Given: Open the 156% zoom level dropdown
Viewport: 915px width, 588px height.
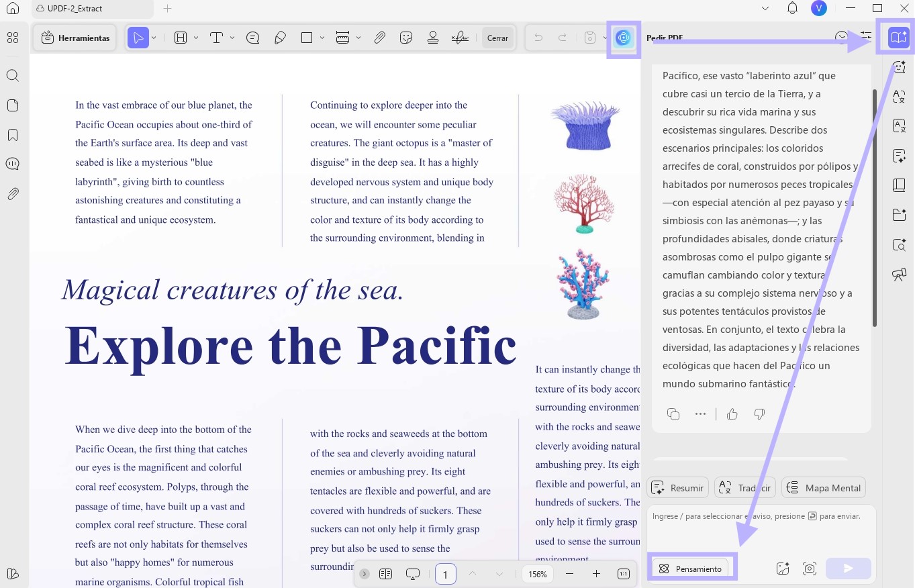Looking at the screenshot, I should [x=538, y=574].
